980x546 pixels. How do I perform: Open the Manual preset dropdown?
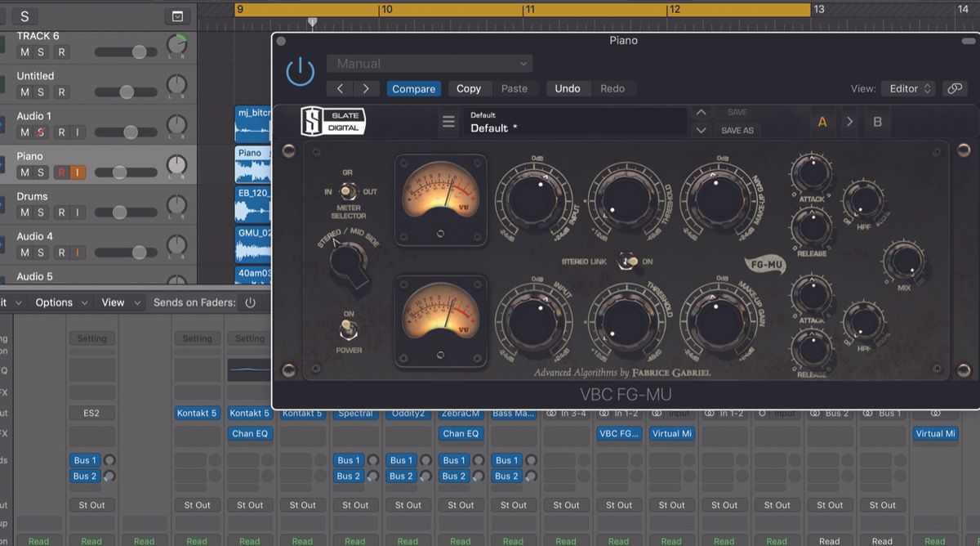pyautogui.click(x=428, y=63)
